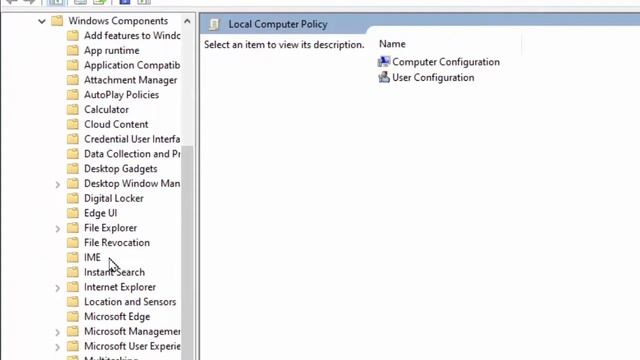Screen dimensions: 640x360
Task: Expand the Internet Explorer folder arrow
Action: coord(58,288)
